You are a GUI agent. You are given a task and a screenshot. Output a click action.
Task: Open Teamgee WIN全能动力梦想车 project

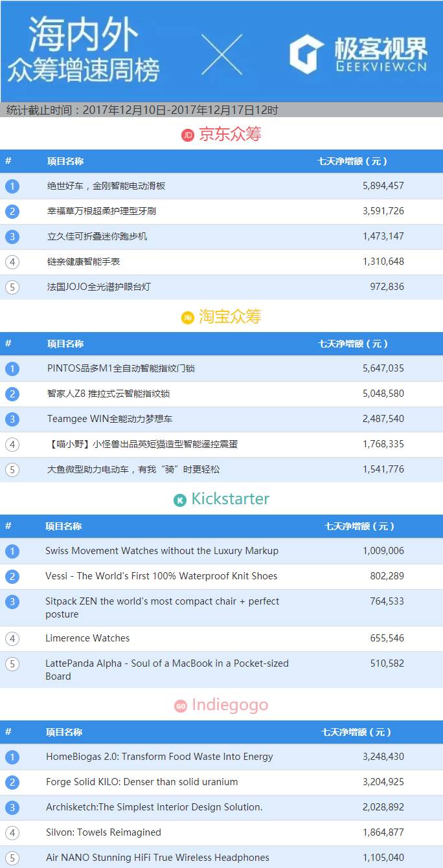coord(110,419)
